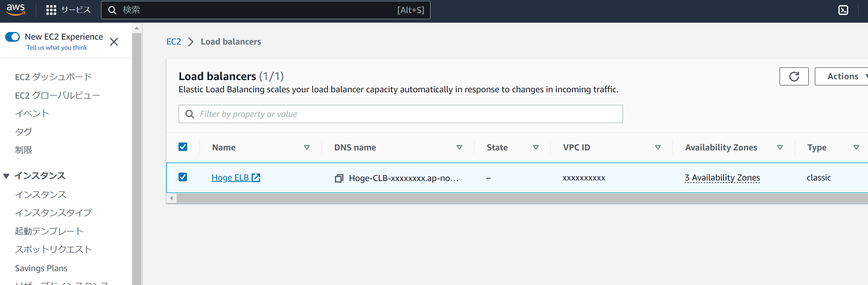
Task: Click the 3 Availability Zones link
Action: [x=722, y=178]
